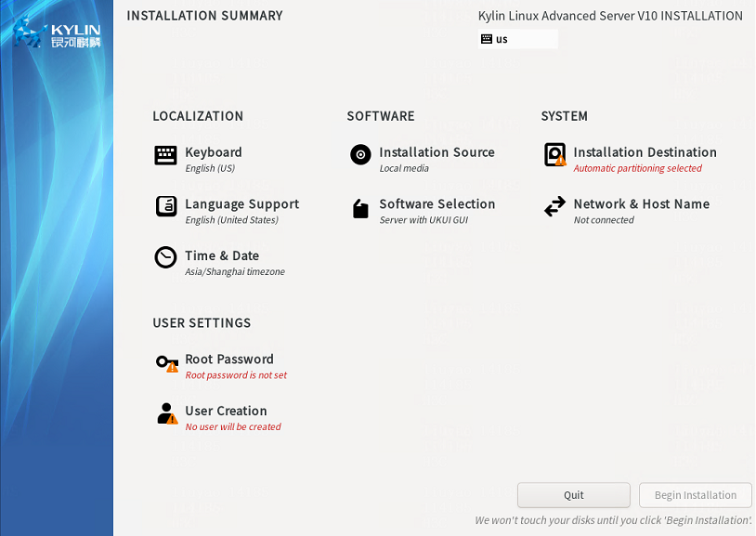Click 'Kylin Linux Advanced Server V10 INSTALLATION' title
756x536 pixels.
tap(610, 16)
